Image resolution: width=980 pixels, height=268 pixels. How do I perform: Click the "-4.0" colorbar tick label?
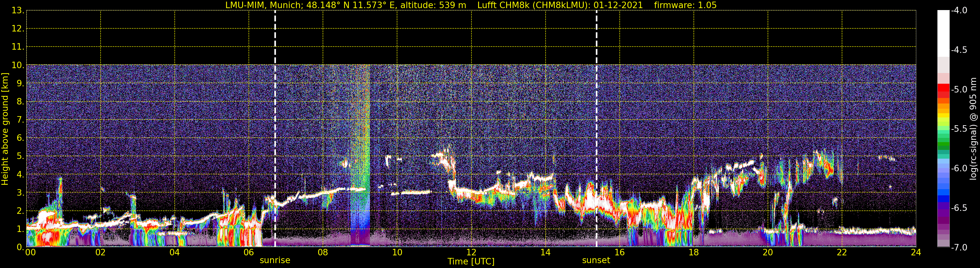959,10
